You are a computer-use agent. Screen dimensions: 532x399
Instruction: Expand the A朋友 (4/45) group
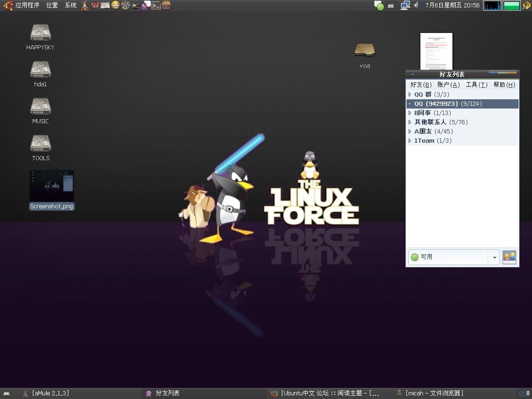pyautogui.click(x=410, y=131)
